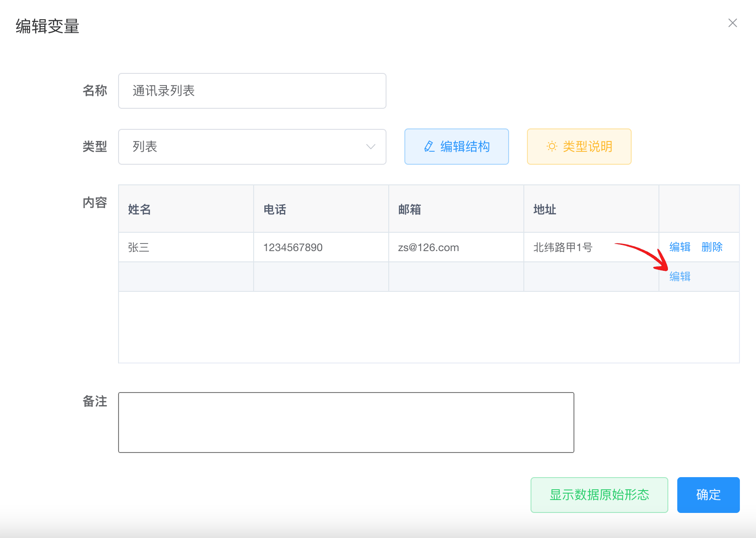Expand the 类型 dropdown chevron arrow
This screenshot has height=538, width=756.
[x=370, y=147]
